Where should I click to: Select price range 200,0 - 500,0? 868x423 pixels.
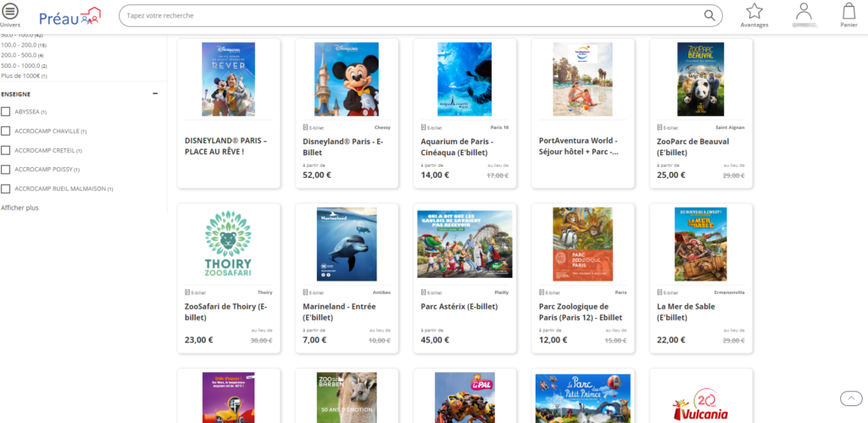[x=23, y=55]
